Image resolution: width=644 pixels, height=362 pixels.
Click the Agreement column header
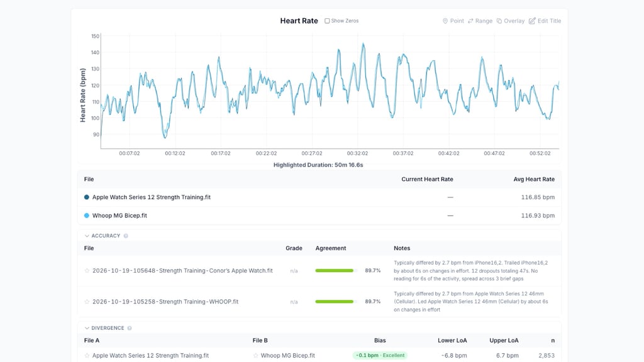(331, 248)
